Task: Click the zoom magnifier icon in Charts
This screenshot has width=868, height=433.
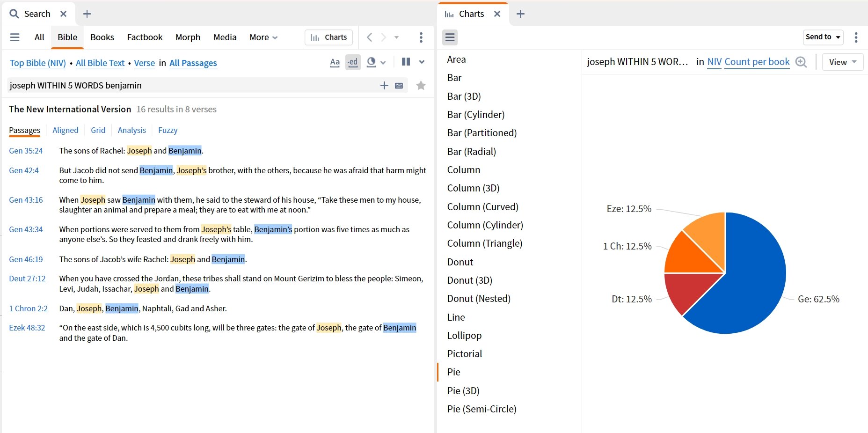Action: (x=801, y=62)
